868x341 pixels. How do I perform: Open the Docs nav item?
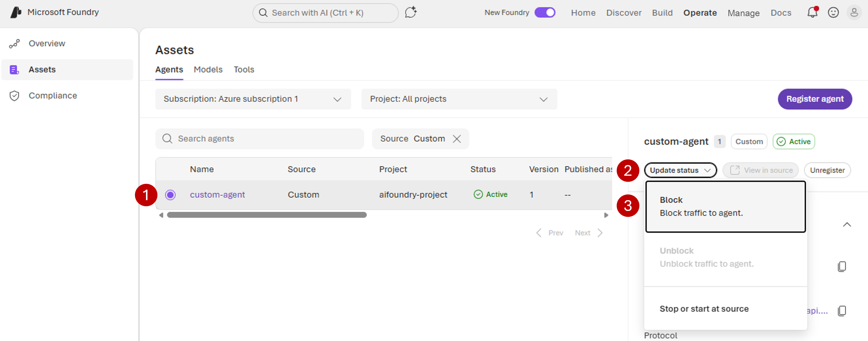pyautogui.click(x=781, y=13)
